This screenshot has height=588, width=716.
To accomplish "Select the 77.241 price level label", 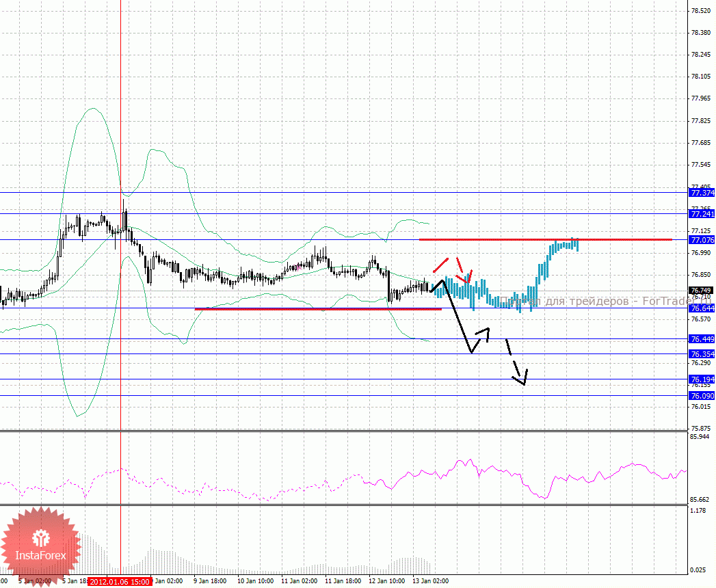I will tap(702, 214).
